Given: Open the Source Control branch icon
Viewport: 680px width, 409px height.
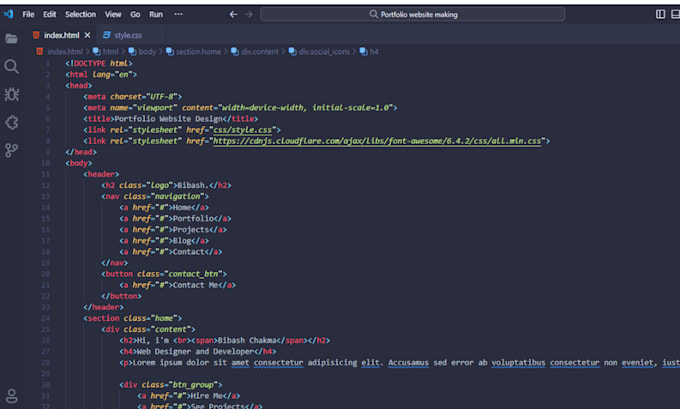Looking at the screenshot, I should click(11, 151).
